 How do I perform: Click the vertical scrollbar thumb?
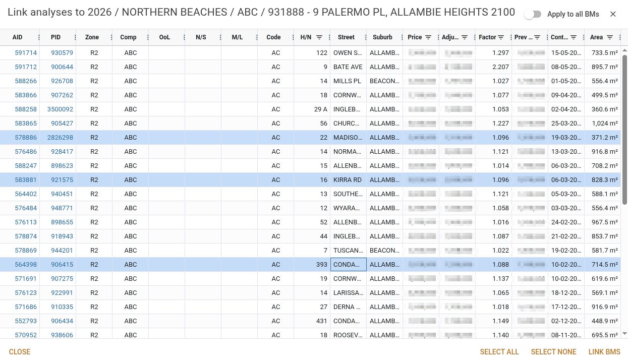pos(625,129)
